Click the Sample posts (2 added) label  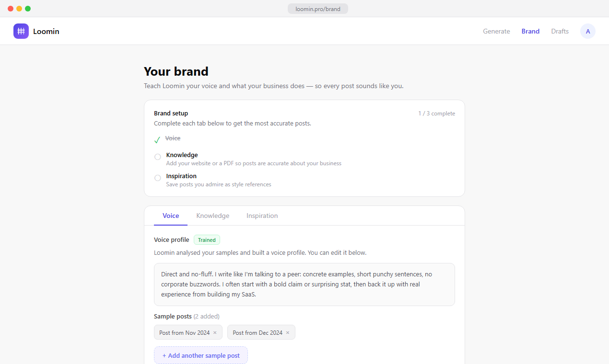coord(187,316)
